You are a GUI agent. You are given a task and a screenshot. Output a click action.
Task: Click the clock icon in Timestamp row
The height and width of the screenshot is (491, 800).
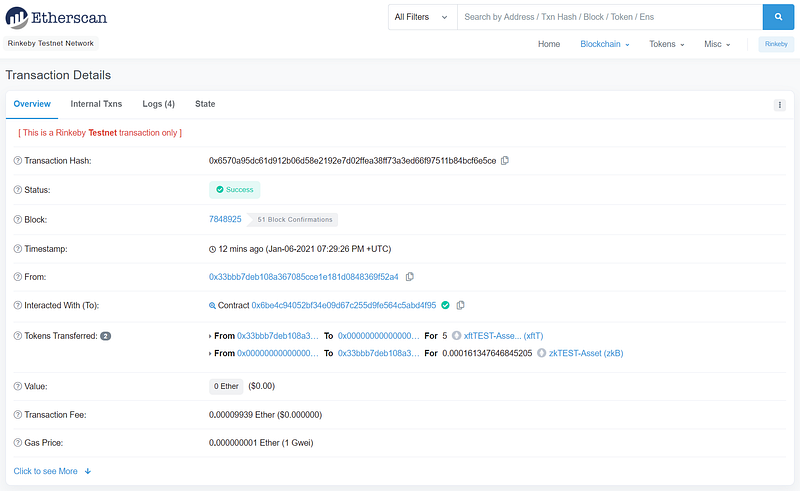[212, 250]
